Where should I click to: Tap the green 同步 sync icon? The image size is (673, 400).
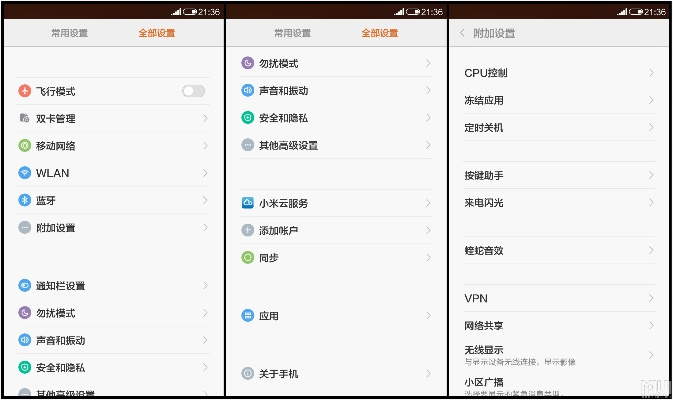(x=248, y=258)
